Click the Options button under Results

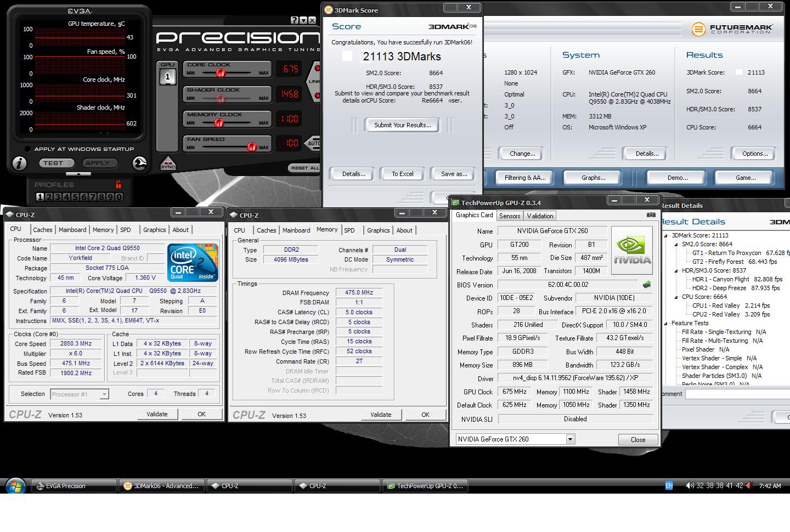point(755,154)
